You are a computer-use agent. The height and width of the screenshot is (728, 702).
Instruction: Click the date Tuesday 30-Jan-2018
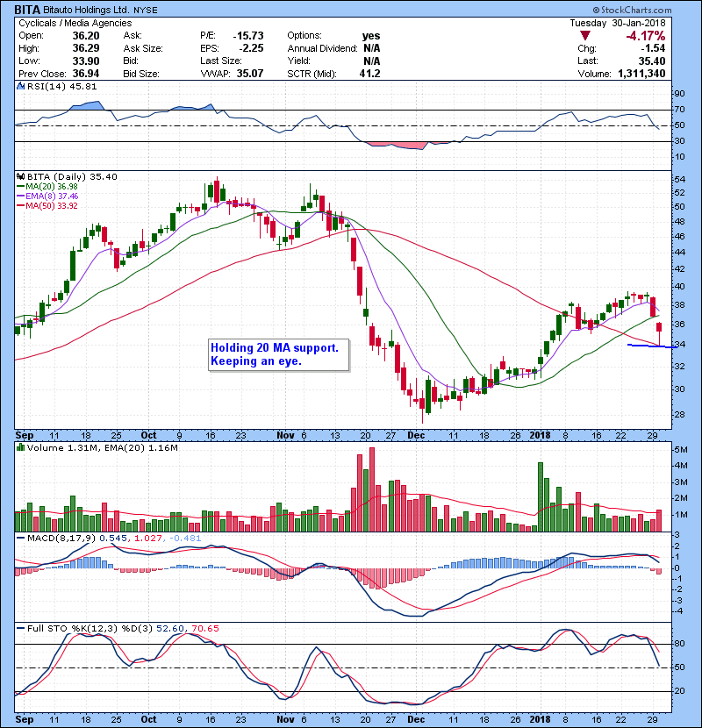pyautogui.click(x=618, y=23)
